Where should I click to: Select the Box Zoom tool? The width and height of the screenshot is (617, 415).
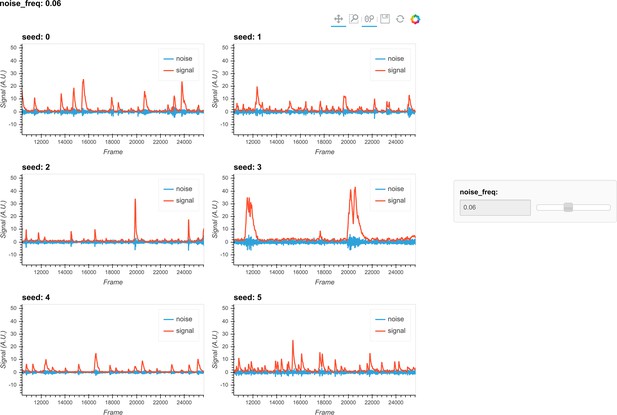354,19
